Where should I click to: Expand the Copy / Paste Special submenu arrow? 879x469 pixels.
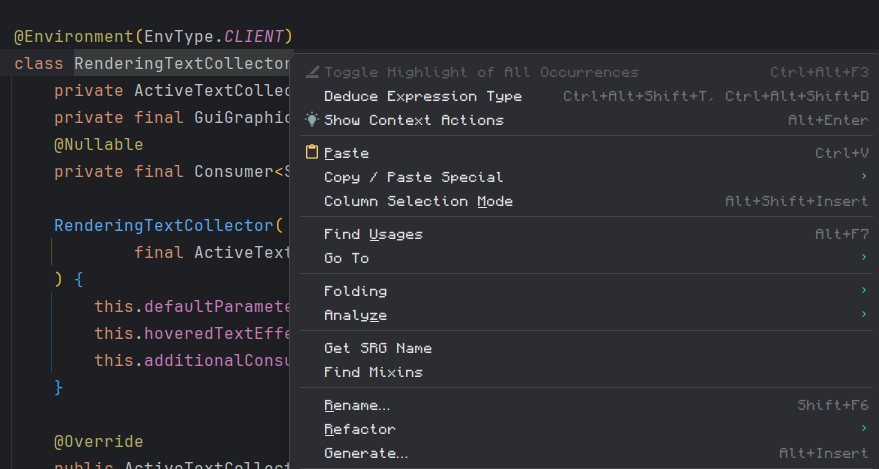pyautogui.click(x=863, y=177)
